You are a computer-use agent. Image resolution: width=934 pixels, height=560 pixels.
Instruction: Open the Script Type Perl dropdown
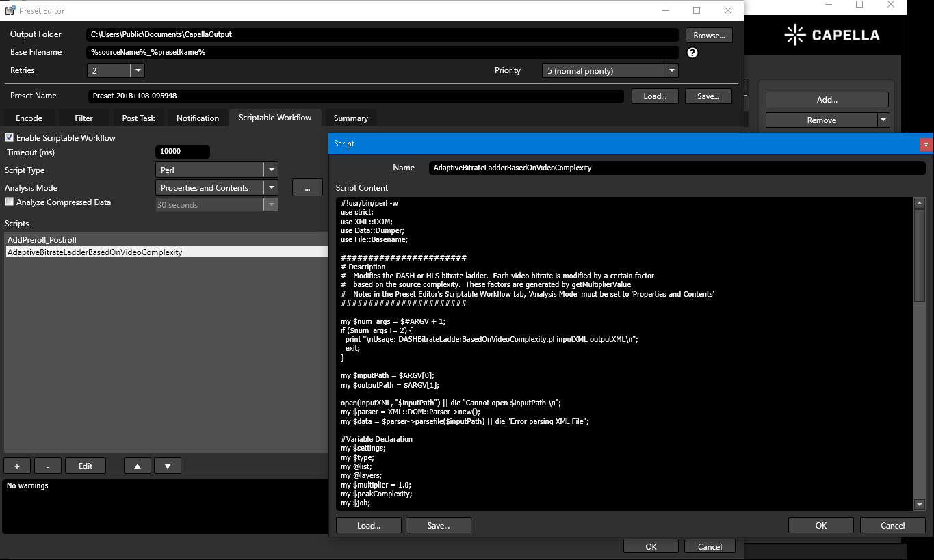pyautogui.click(x=272, y=170)
